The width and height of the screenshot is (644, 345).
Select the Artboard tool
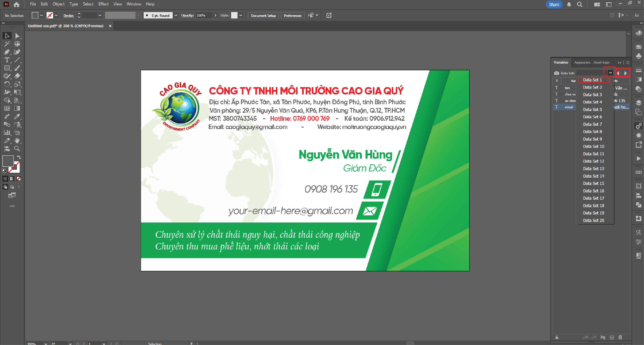click(17, 132)
